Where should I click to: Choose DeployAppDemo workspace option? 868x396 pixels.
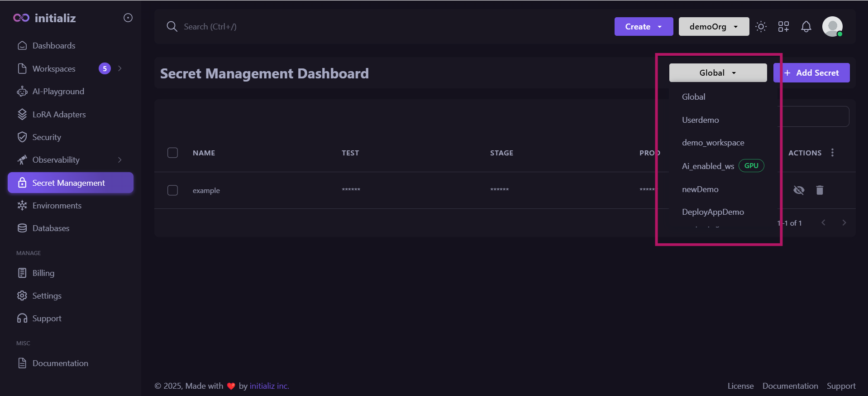(722, 212)
